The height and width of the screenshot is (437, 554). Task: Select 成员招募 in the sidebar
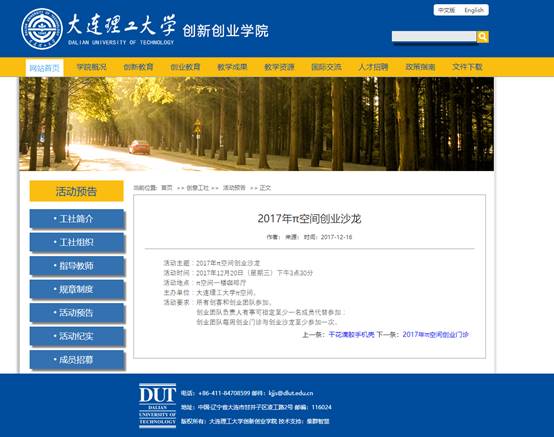(x=77, y=360)
